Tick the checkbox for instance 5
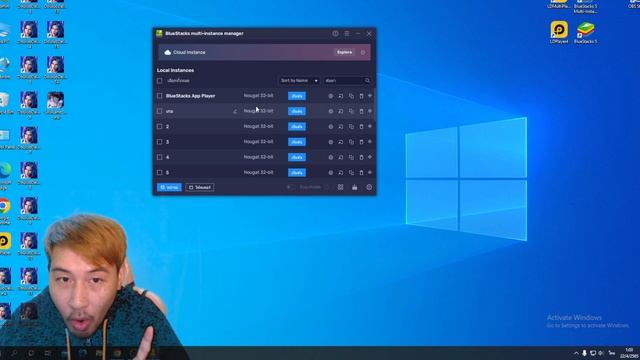This screenshot has width=640, height=360. [x=160, y=173]
